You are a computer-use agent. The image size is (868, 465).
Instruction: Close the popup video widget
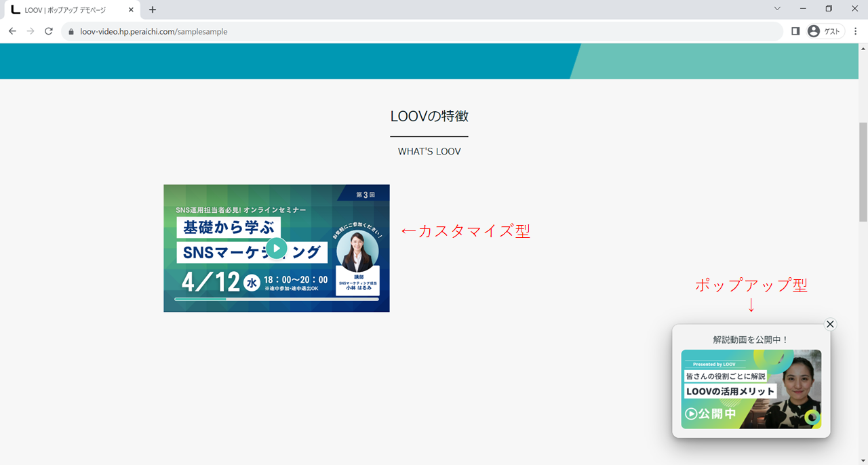pos(830,324)
